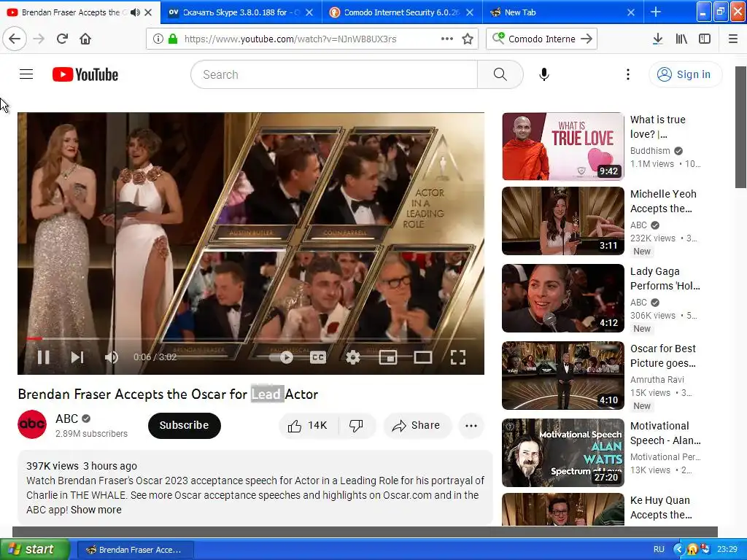Screen dimensions: 747x560
Task: Sign in to YouTube
Action: pyautogui.click(x=685, y=74)
